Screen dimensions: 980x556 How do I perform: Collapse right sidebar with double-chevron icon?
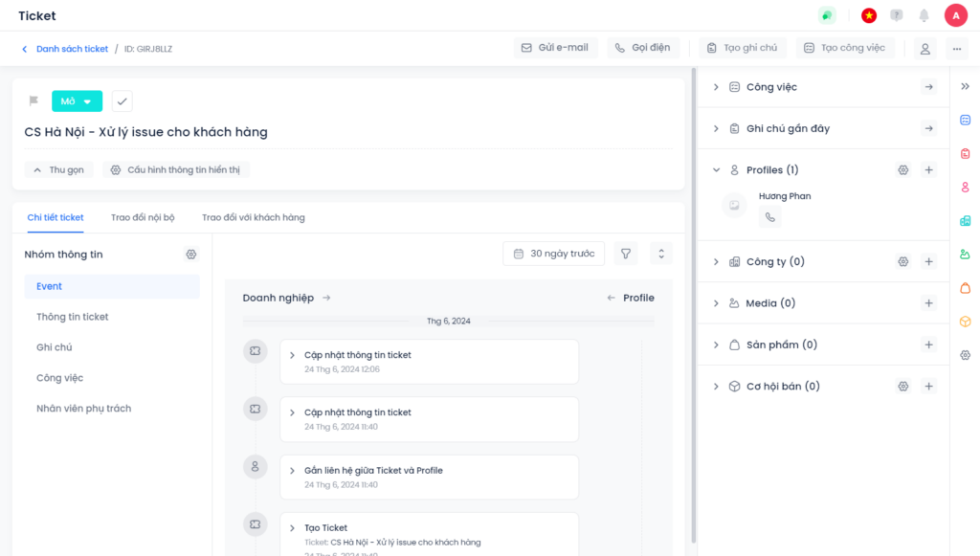point(965,87)
